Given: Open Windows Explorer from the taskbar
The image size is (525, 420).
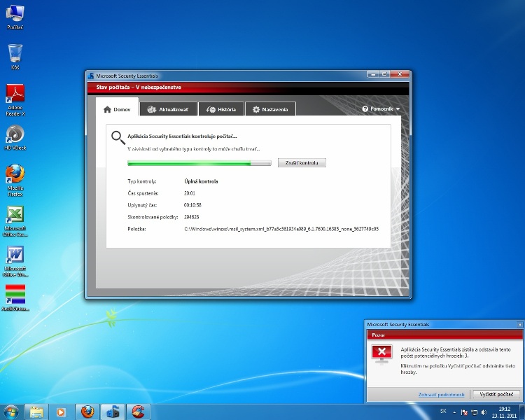Looking at the screenshot, I should coord(36,412).
